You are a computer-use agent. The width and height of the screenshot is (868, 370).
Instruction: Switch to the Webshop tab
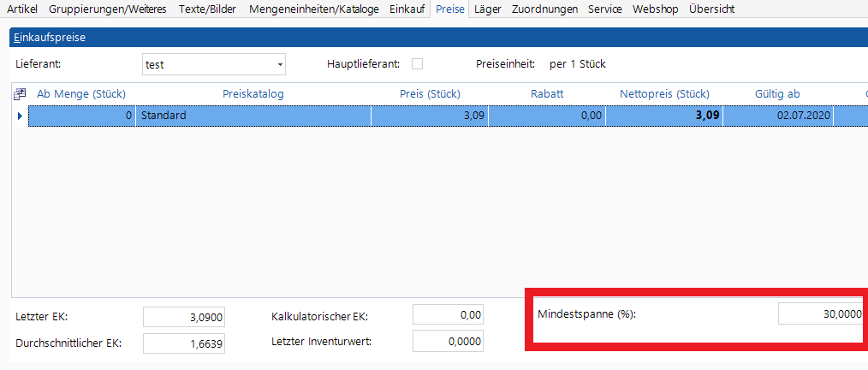pyautogui.click(x=655, y=9)
